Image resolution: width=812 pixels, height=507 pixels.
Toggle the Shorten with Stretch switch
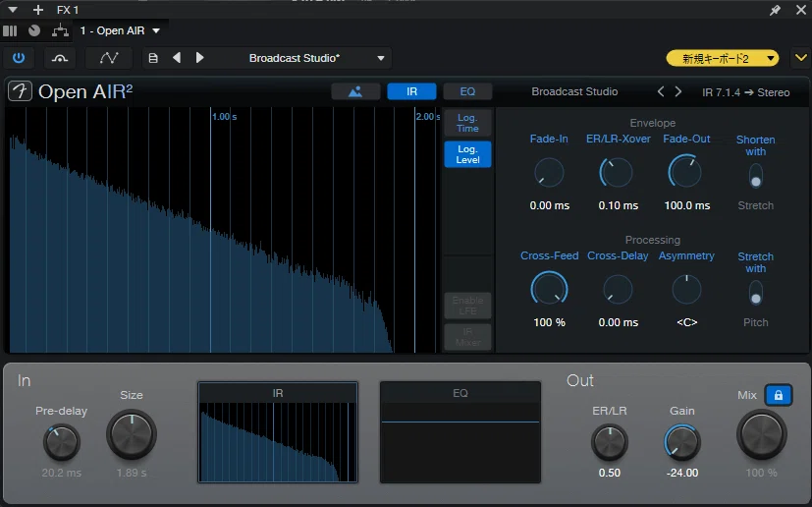pyautogui.click(x=756, y=176)
